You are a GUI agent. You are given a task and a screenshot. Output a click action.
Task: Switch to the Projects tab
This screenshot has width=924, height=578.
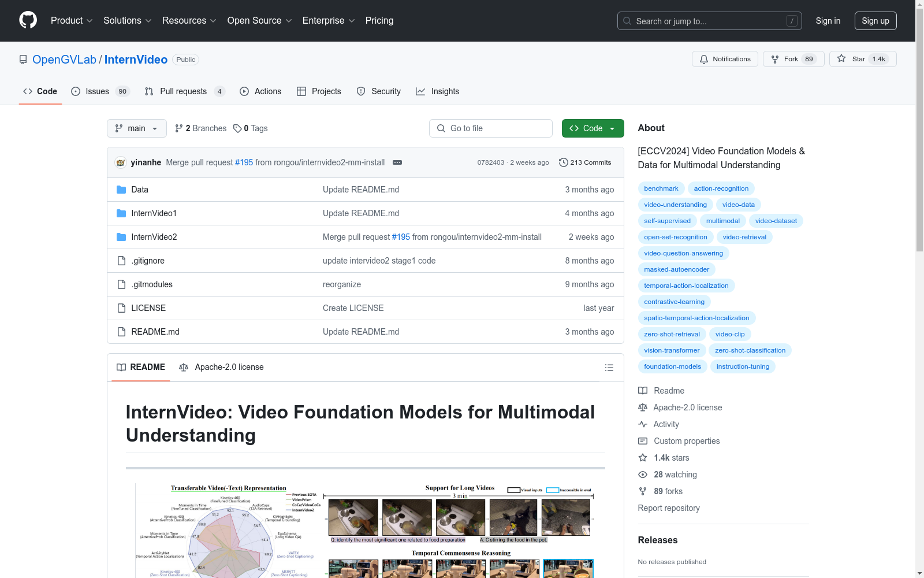319,91
